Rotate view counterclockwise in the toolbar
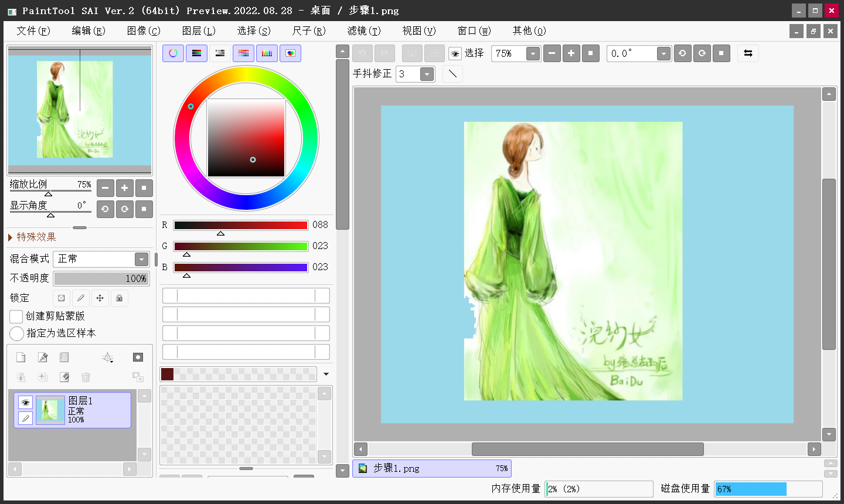Viewport: 844px width, 504px height. tap(682, 53)
